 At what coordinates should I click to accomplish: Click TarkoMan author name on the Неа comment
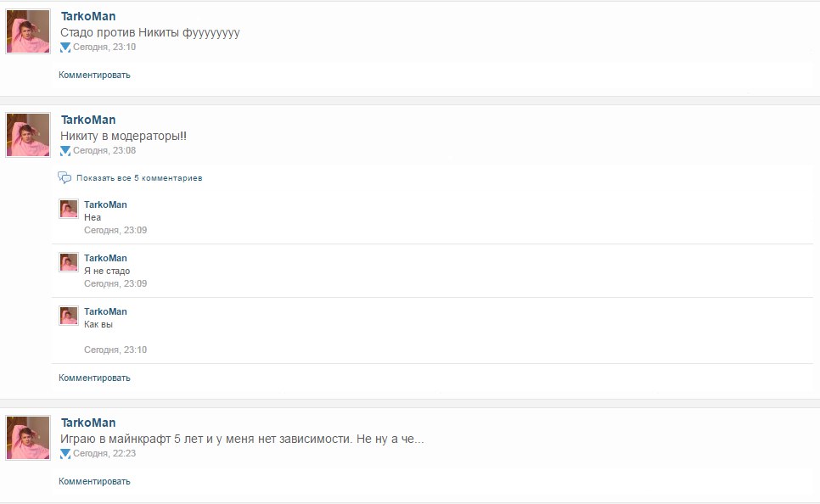click(x=105, y=204)
